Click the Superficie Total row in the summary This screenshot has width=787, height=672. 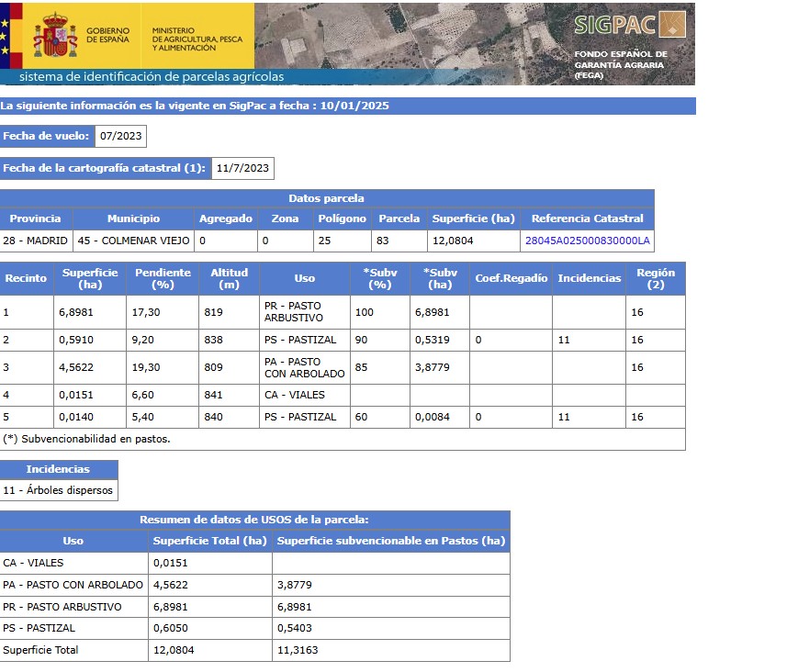(x=41, y=650)
